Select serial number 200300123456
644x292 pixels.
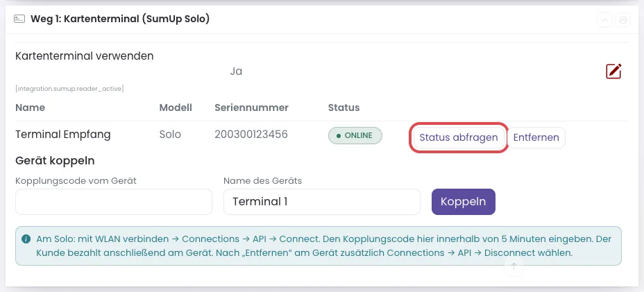[251, 135]
